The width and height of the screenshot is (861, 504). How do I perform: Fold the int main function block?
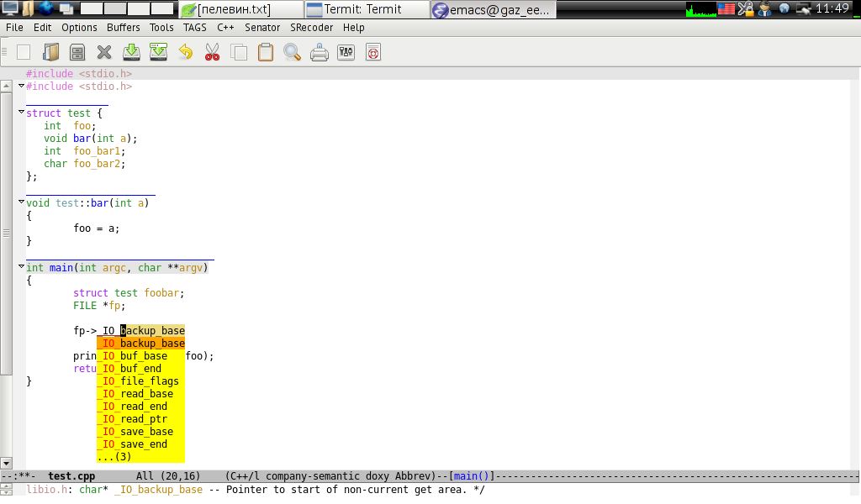point(21,266)
